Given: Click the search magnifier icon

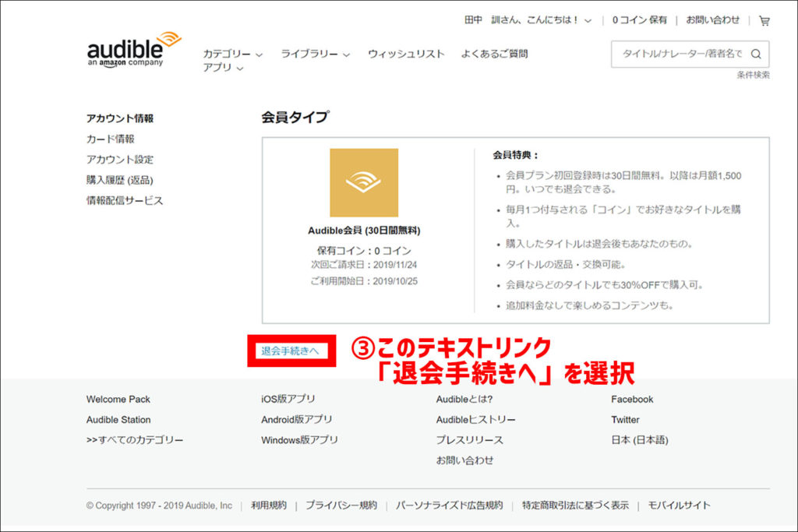Looking at the screenshot, I should (x=756, y=54).
